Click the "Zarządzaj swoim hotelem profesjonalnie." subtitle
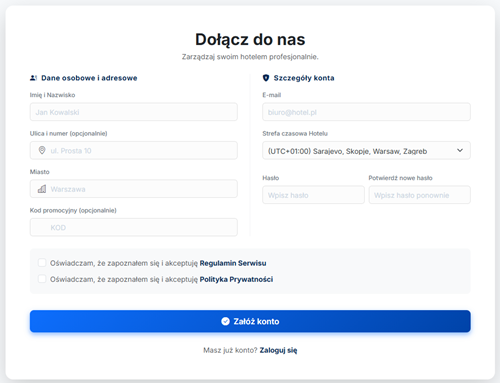Image resolution: width=500 pixels, height=383 pixels. pyautogui.click(x=250, y=57)
